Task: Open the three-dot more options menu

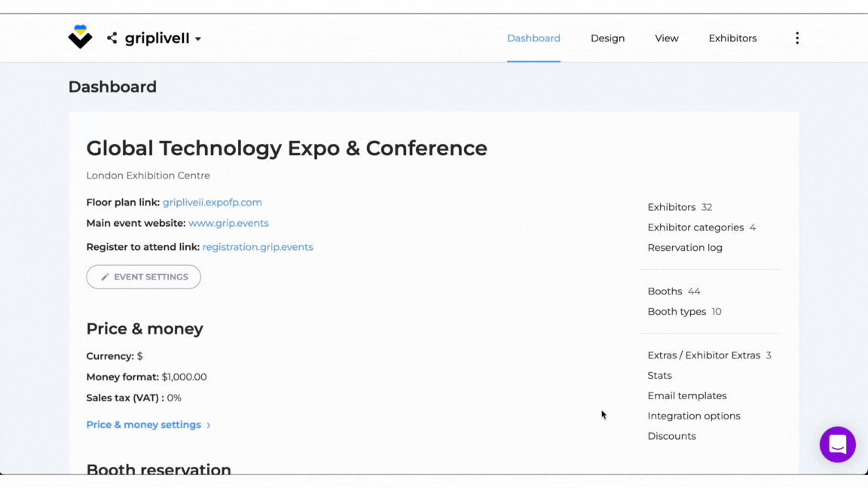Action: 796,38
